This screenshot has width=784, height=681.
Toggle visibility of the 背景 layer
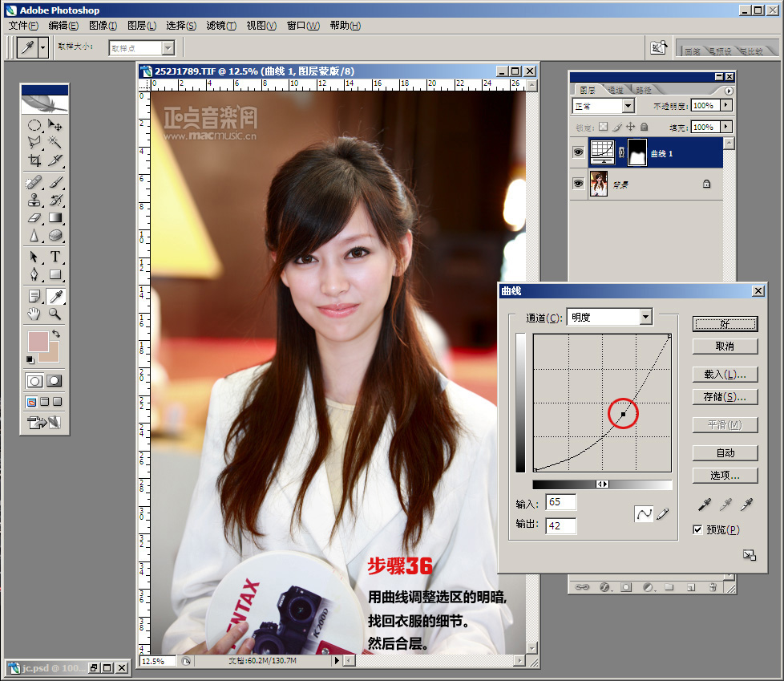[577, 184]
